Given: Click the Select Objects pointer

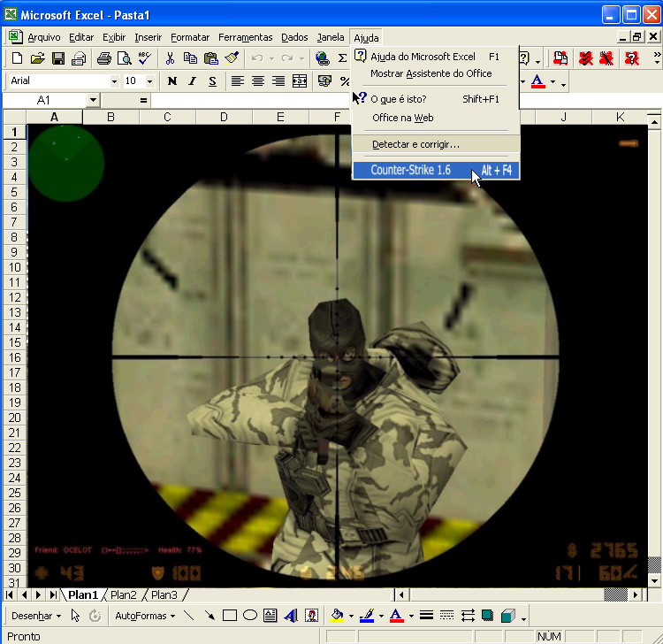Looking at the screenshot, I should click(x=75, y=615).
